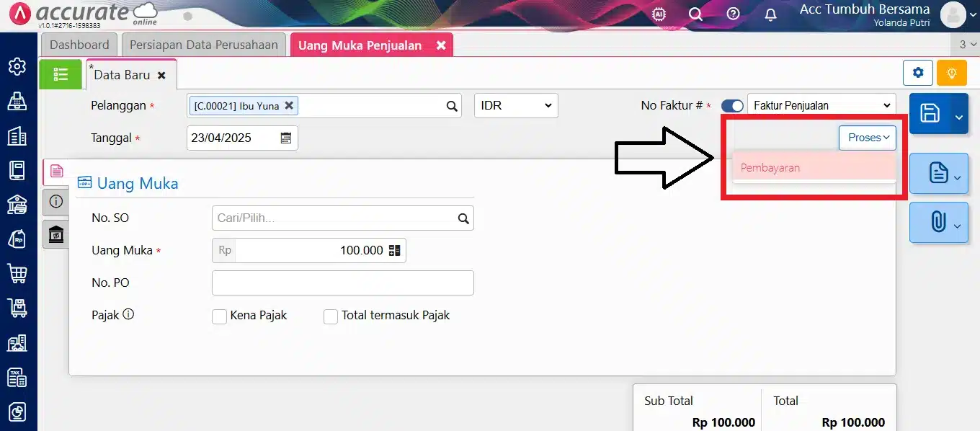This screenshot has height=431, width=980.
Task: Click the search magnifier in top bar
Action: 695,14
